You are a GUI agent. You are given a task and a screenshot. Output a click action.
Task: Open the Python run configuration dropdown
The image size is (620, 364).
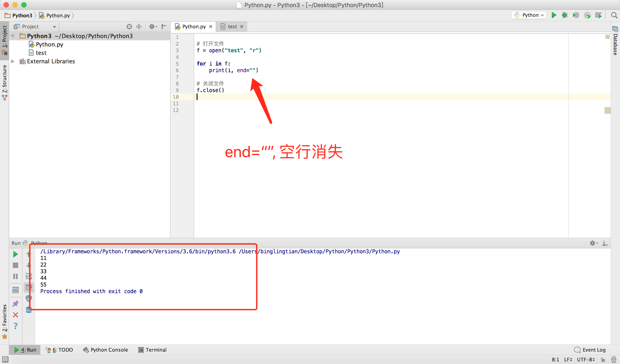[x=529, y=15]
